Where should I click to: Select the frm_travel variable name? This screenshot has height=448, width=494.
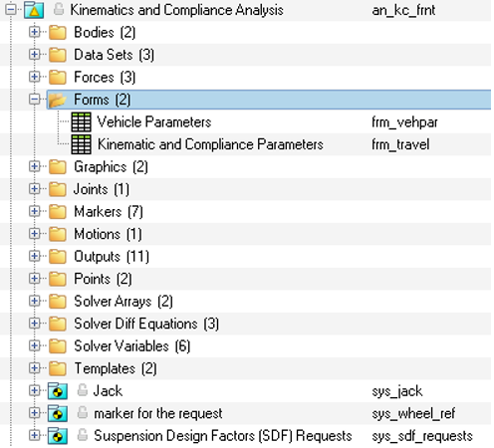pyautogui.click(x=400, y=144)
